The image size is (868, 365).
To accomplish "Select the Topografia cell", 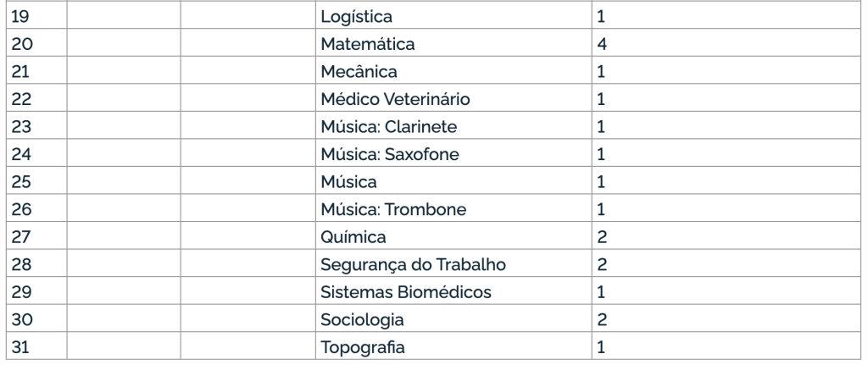I will (x=363, y=348).
